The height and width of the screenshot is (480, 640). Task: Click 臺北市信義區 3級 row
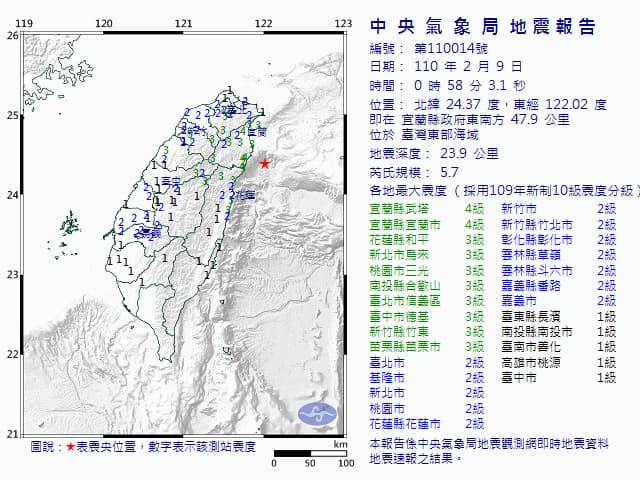(427, 301)
